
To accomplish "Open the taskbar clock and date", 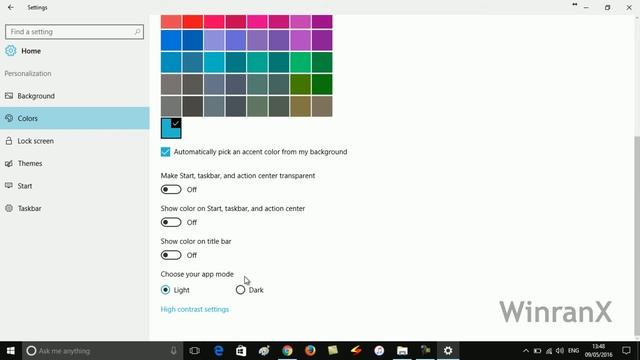I will [598, 351].
